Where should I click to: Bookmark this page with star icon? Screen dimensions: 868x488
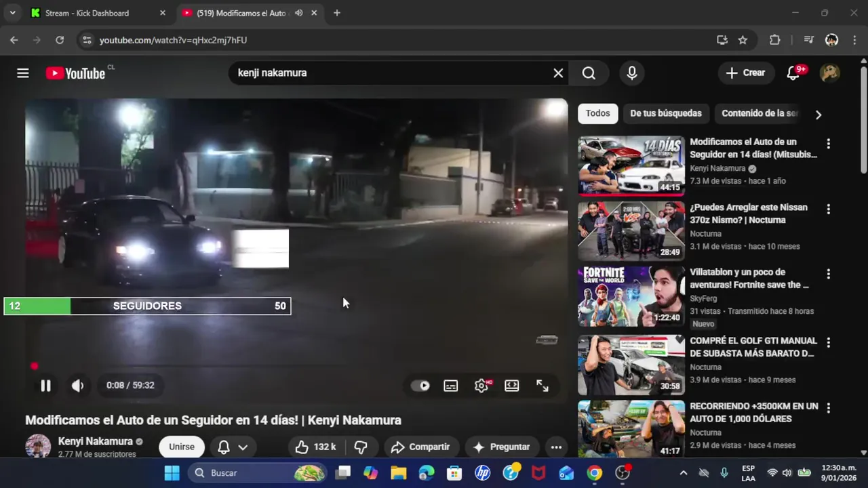click(x=743, y=40)
